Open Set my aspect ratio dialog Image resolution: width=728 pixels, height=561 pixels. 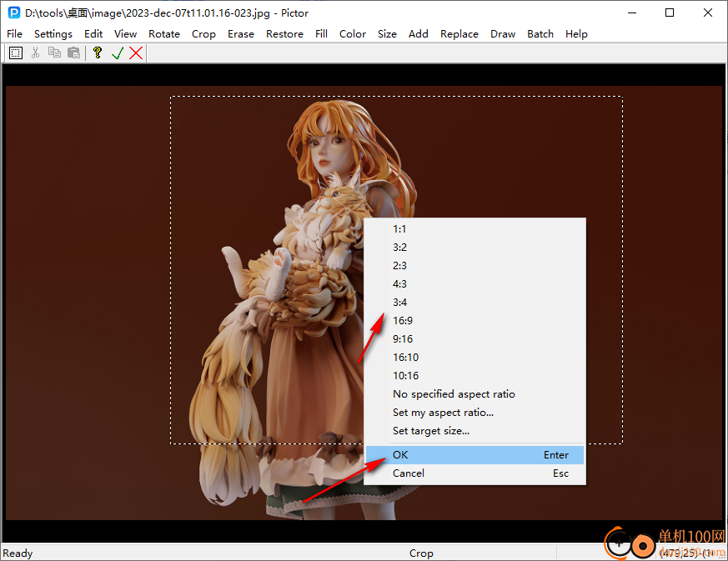474,412
